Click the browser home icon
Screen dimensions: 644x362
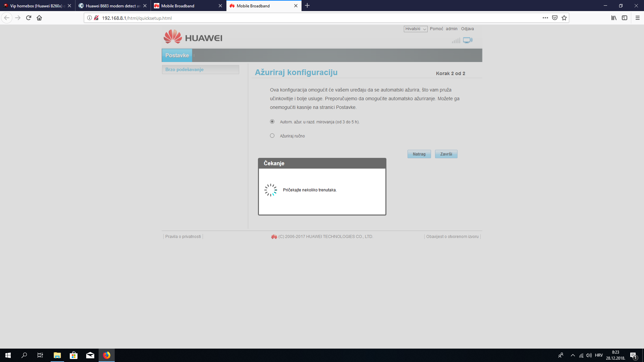39,18
